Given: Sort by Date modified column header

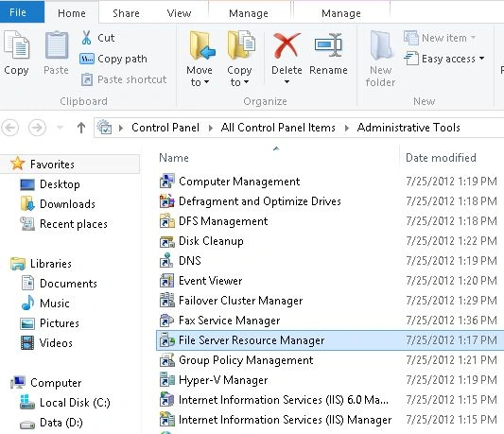Looking at the screenshot, I should click(x=441, y=158).
